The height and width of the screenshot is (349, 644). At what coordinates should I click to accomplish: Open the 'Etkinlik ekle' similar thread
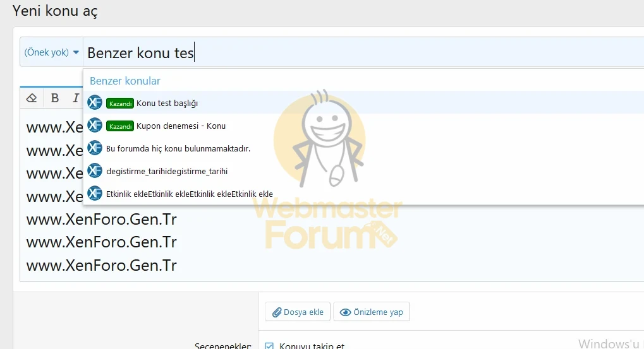190,194
